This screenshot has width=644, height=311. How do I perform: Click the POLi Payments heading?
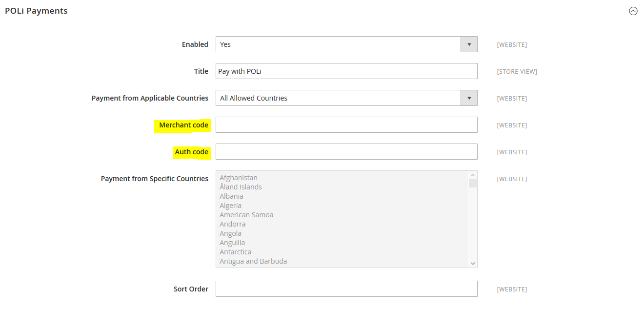pos(36,11)
